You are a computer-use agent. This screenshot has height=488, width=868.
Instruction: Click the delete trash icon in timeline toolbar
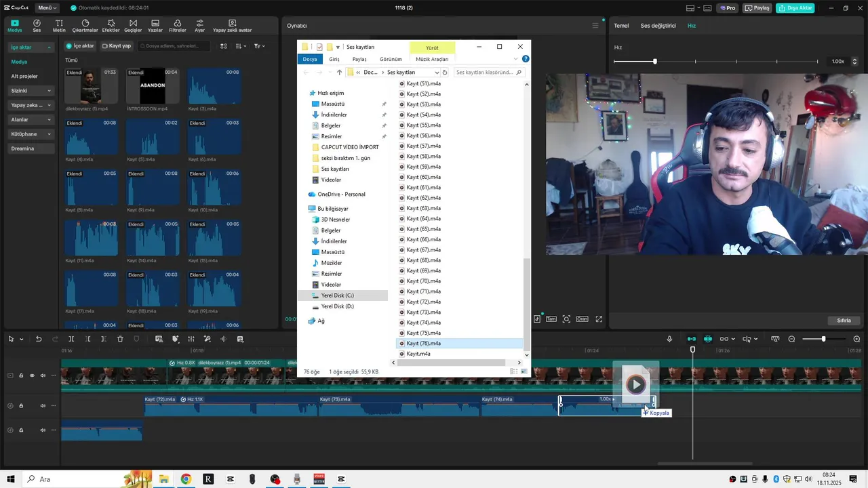120,339
